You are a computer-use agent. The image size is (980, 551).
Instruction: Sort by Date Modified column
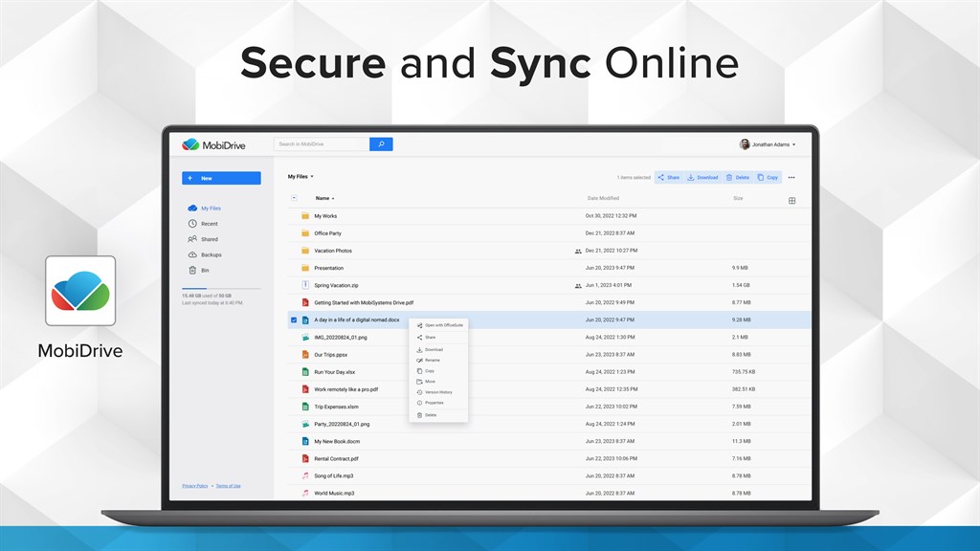[x=603, y=198]
